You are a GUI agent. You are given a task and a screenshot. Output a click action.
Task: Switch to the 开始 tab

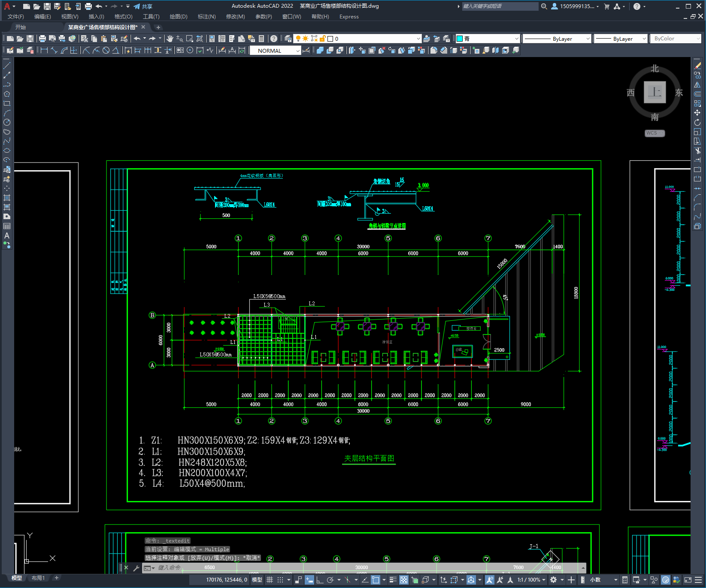pos(21,27)
